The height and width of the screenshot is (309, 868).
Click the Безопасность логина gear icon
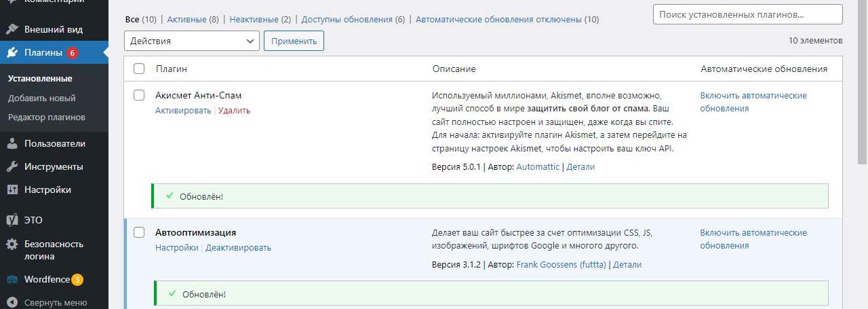point(12,244)
